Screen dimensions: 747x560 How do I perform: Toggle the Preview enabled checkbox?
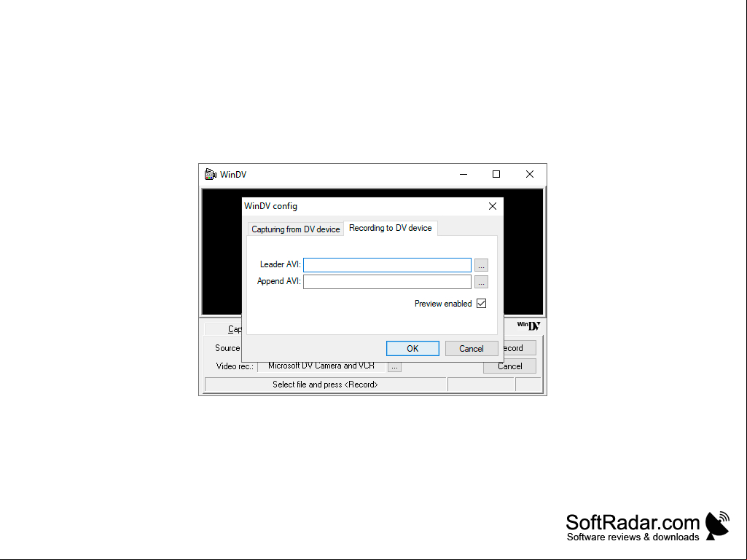tap(481, 304)
